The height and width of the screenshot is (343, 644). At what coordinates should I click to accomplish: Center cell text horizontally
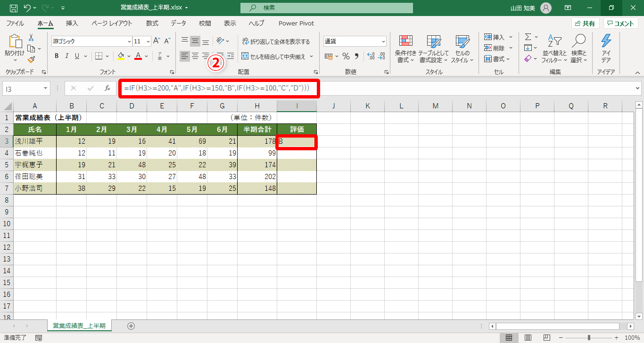pos(195,56)
